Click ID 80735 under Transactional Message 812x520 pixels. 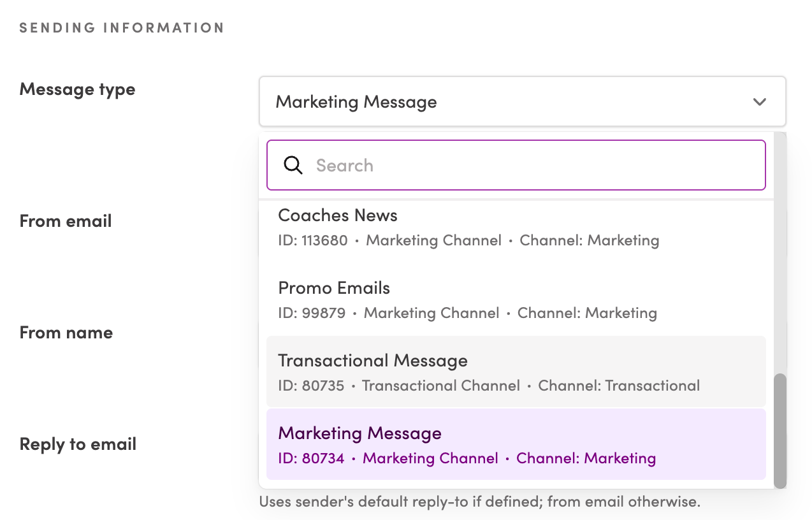pos(311,386)
